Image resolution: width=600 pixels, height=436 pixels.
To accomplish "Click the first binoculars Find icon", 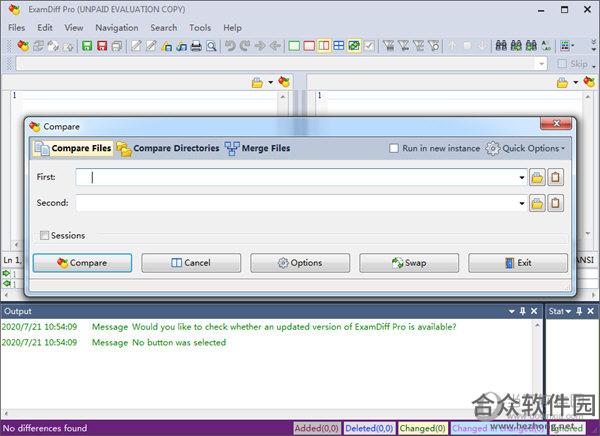I will click(501, 46).
